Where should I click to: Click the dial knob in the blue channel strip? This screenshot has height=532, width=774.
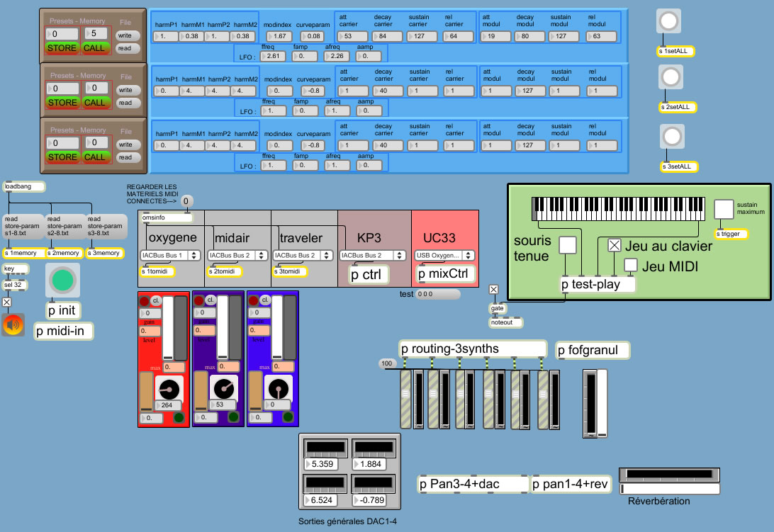coord(278,388)
